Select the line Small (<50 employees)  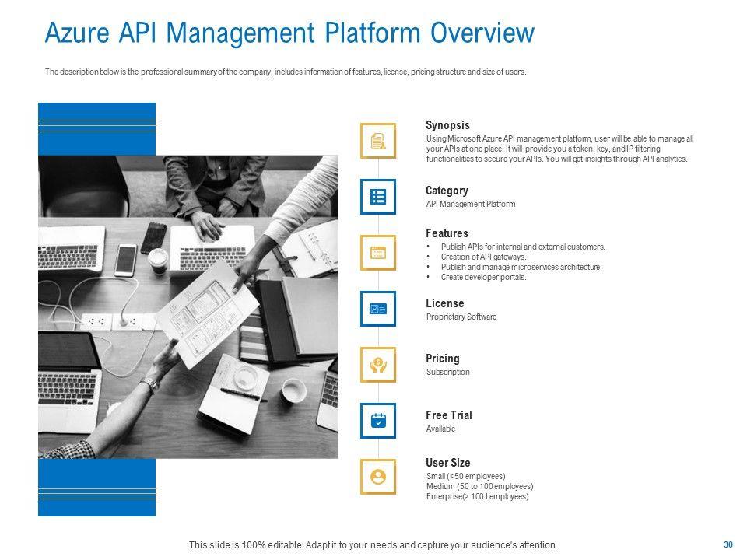(x=465, y=476)
